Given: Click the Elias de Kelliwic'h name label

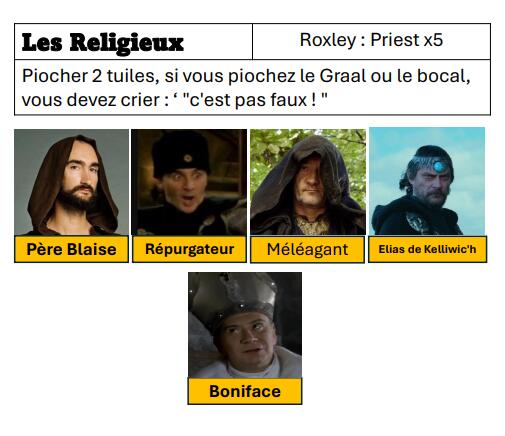Looking at the screenshot, I should pos(427,249).
